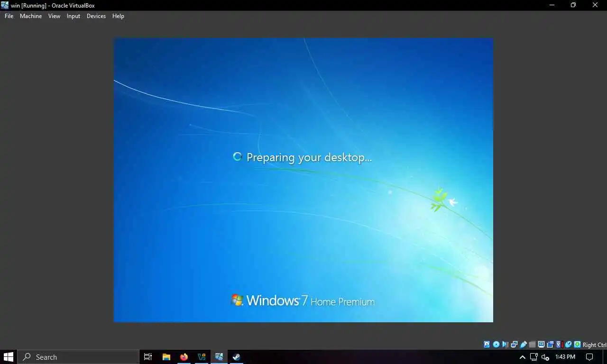
Task: Click the VirtualBox title bar window icon
Action: (x=5, y=5)
